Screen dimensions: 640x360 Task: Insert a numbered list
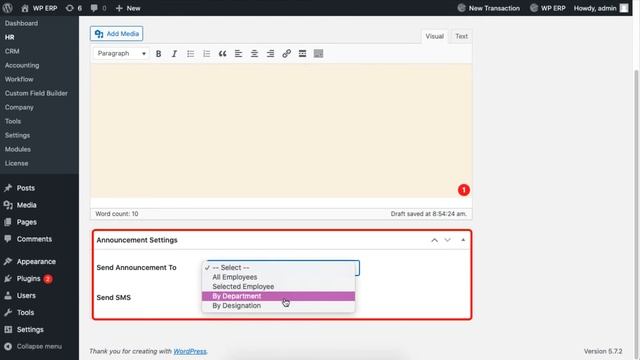(207, 53)
